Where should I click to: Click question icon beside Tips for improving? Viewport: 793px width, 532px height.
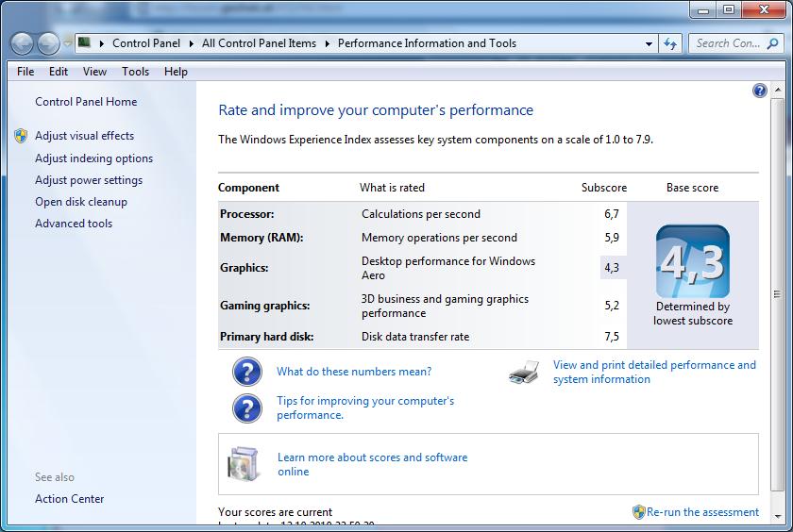point(247,408)
